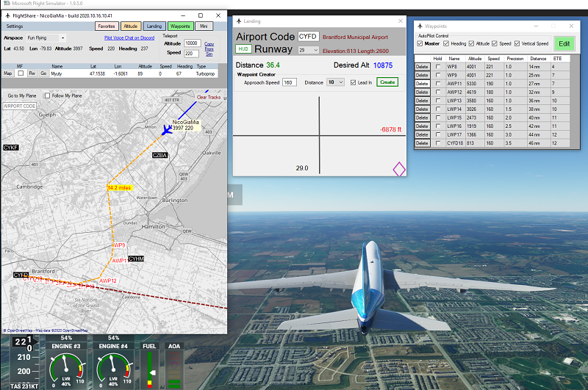Click the Airport Code CYFD field
588x390 pixels.
[309, 36]
